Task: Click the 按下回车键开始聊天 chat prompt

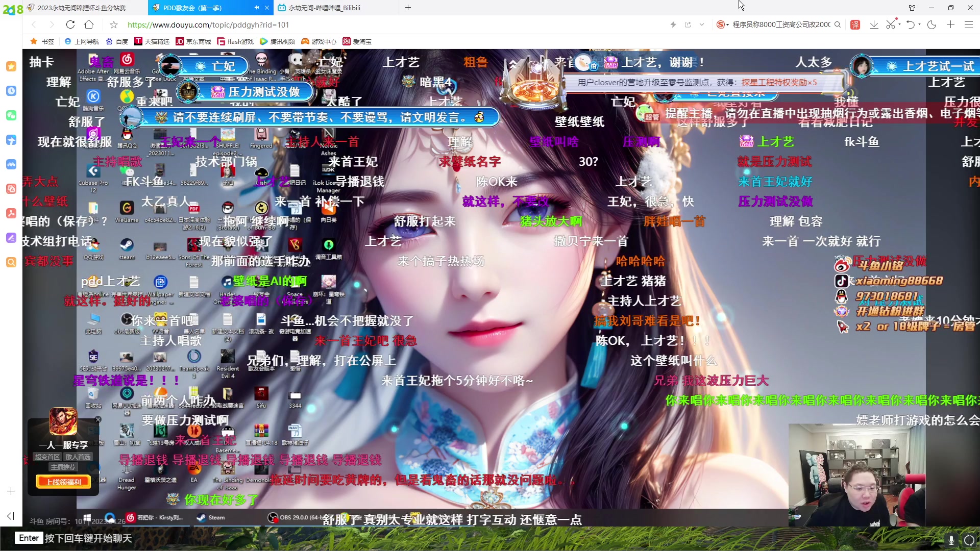Action: (88, 538)
